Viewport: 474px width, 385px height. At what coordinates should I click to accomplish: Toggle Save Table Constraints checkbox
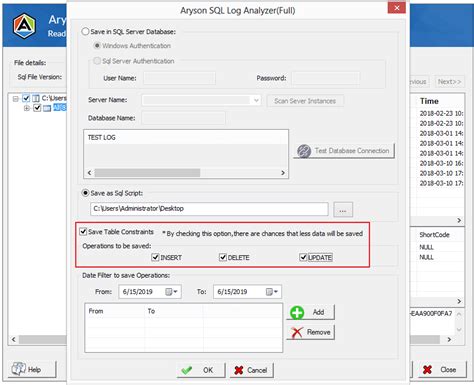tap(83, 231)
